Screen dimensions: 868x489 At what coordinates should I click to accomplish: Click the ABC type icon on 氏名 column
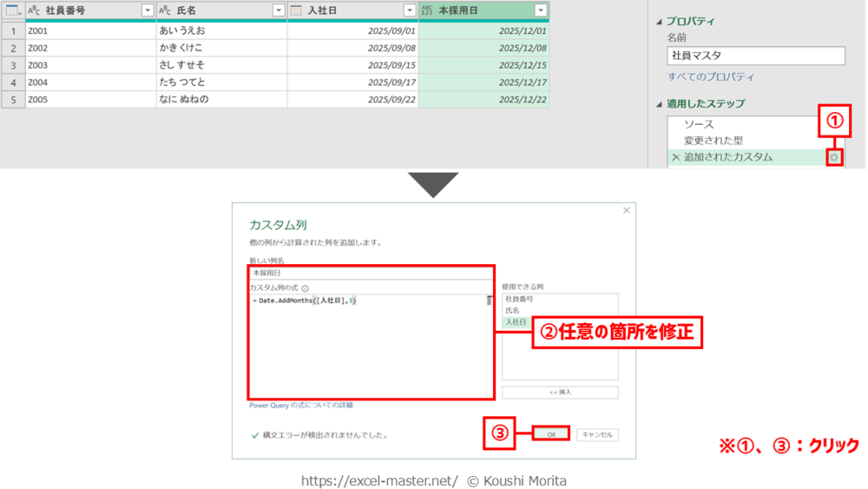click(x=166, y=10)
